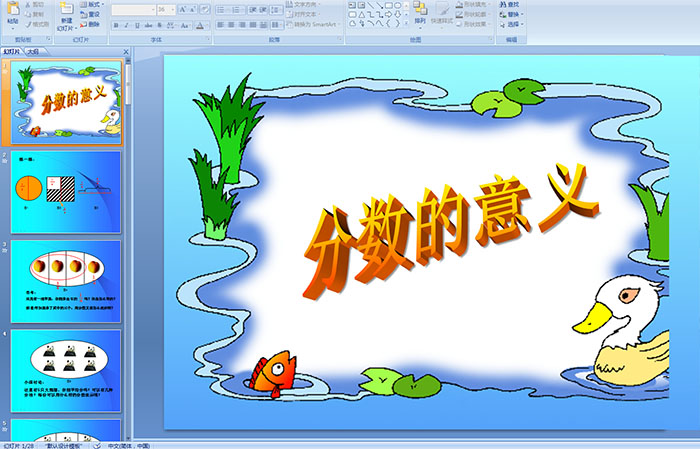Select the isosceles triangle shape
The height and width of the screenshot is (449, 700).
tap(362, 15)
